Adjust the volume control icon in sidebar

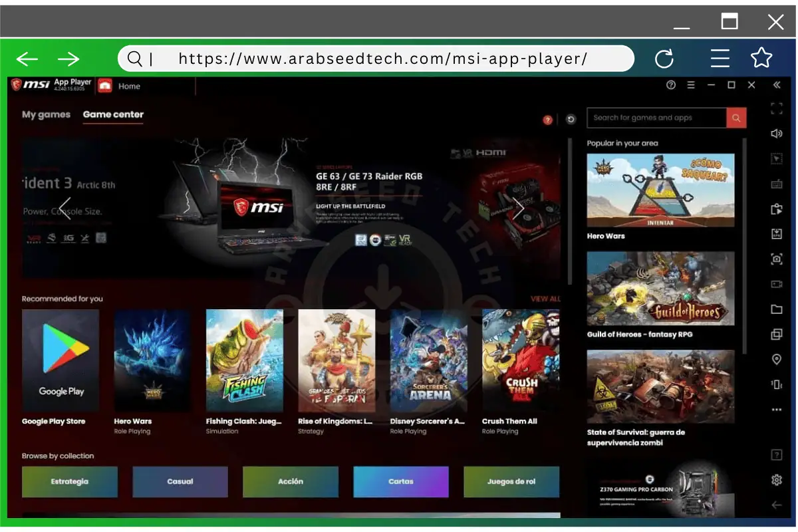coord(776,133)
